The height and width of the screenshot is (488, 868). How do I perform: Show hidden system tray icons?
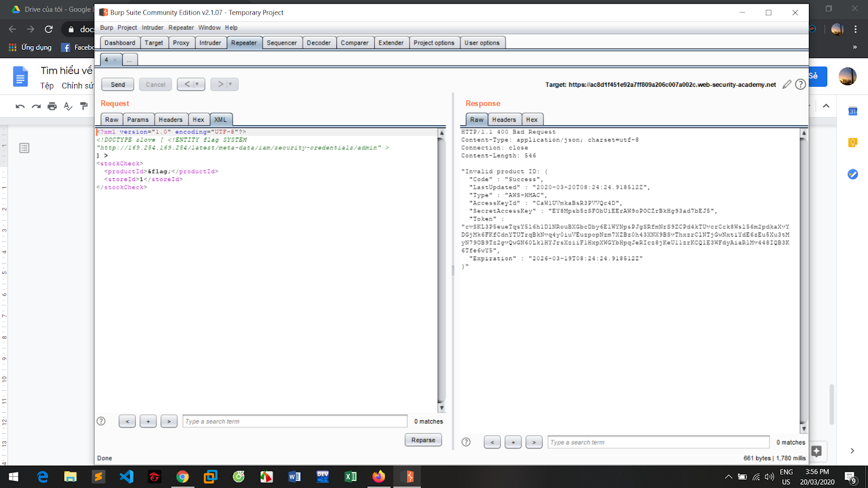728,477
